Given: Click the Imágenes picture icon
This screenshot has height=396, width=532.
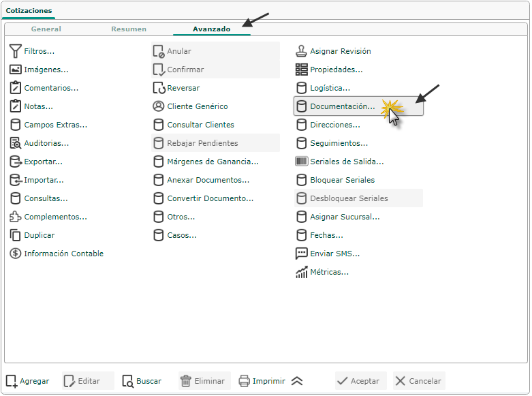Looking at the screenshot, I should 15,70.
